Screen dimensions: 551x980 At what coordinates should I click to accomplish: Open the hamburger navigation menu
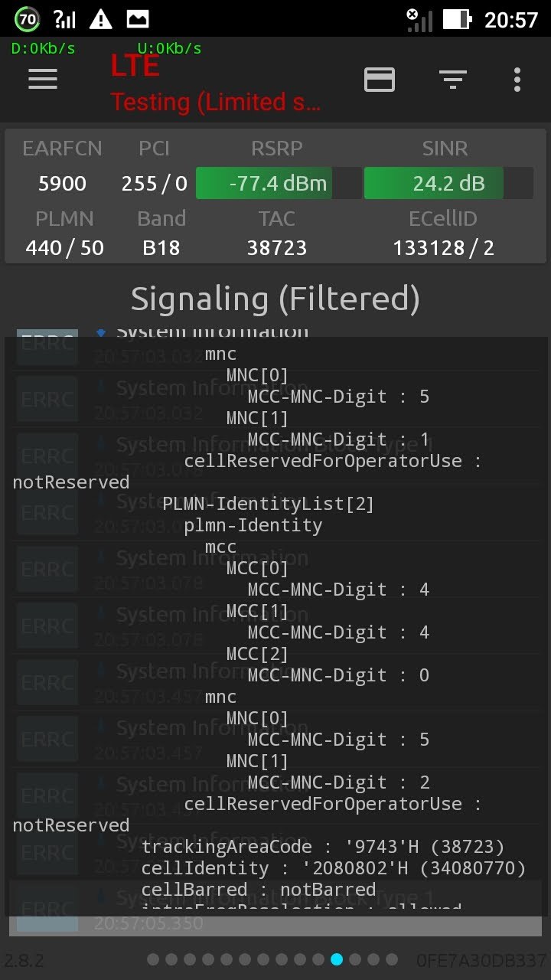[x=43, y=79]
